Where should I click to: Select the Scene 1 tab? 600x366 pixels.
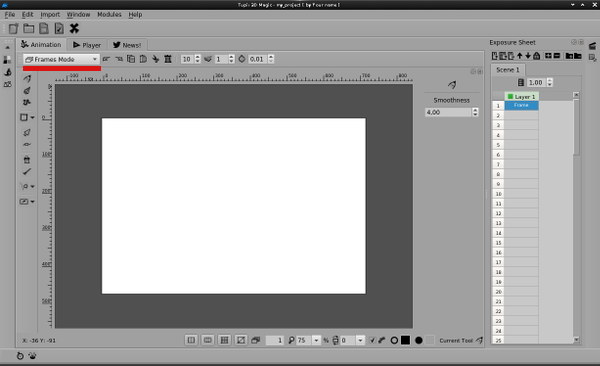[508, 70]
